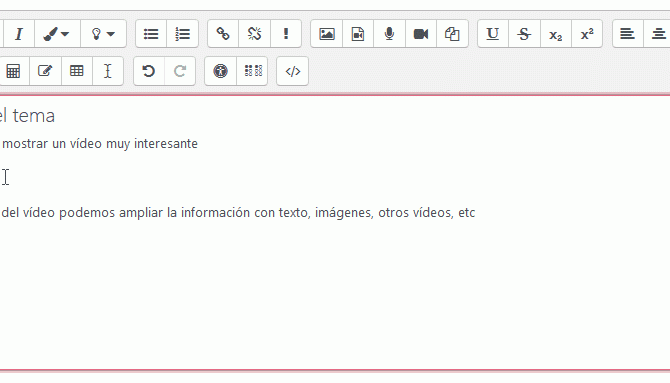Undo the last edit
This screenshot has width=670, height=383.
[149, 71]
